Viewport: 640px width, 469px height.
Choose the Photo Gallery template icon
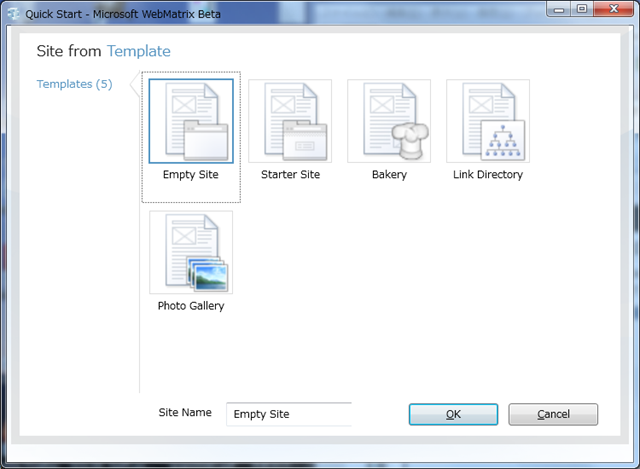click(191, 252)
